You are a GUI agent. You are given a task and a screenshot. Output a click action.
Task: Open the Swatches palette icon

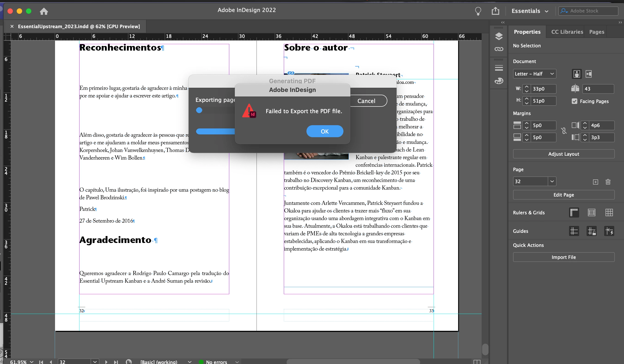pyautogui.click(x=499, y=81)
